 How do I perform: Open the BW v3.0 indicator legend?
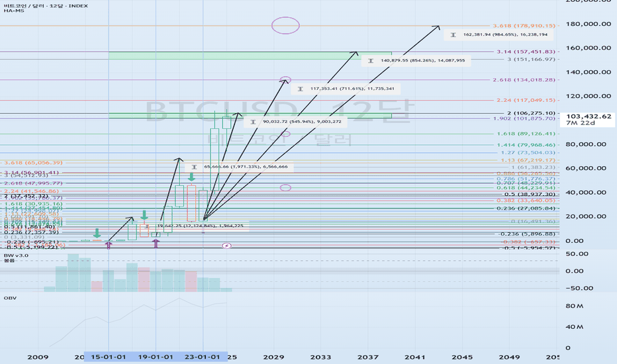[16, 255]
